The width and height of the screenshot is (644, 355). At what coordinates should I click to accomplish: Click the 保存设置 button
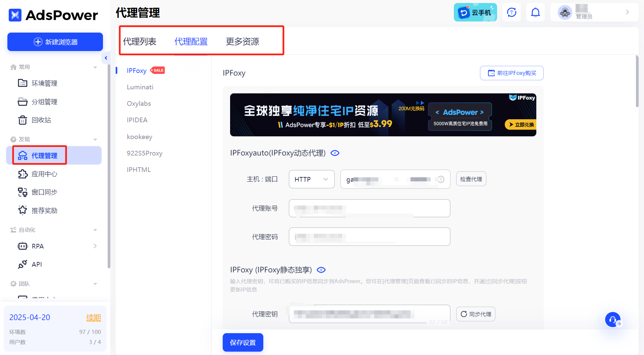click(x=243, y=343)
